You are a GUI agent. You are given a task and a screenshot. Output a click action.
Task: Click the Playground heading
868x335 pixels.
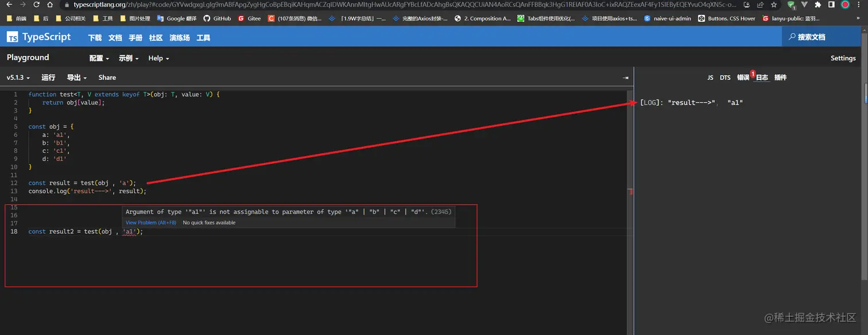point(28,57)
